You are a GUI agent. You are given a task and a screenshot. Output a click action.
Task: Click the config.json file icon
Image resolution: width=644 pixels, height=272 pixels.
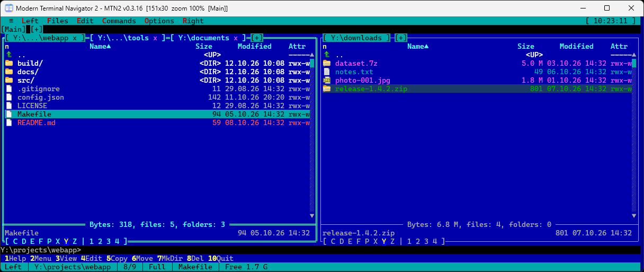8,97
